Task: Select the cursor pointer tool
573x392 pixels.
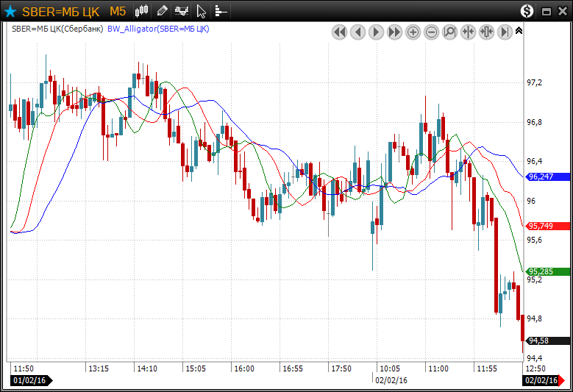Action: [x=202, y=11]
